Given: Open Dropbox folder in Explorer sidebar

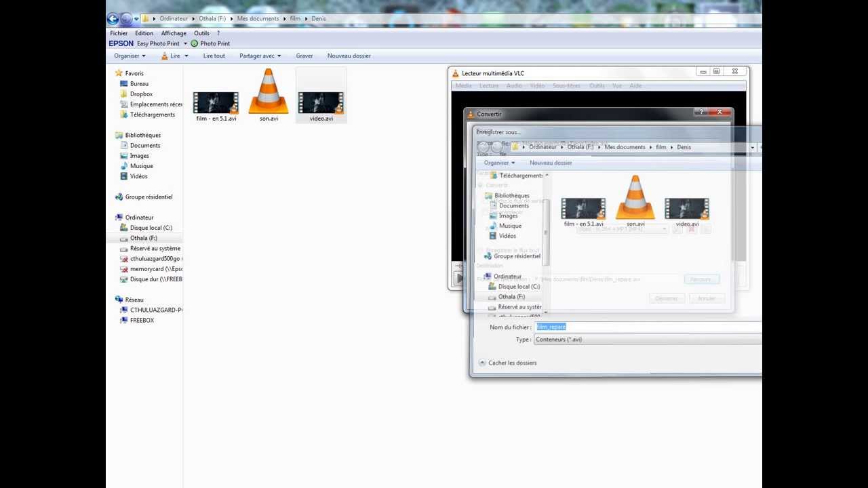Looking at the screenshot, I should point(141,94).
